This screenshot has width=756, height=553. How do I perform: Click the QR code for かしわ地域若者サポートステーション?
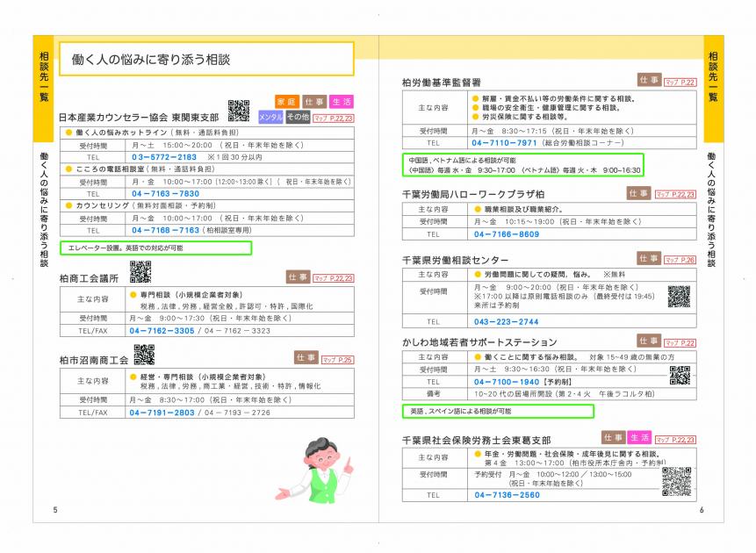click(x=679, y=376)
